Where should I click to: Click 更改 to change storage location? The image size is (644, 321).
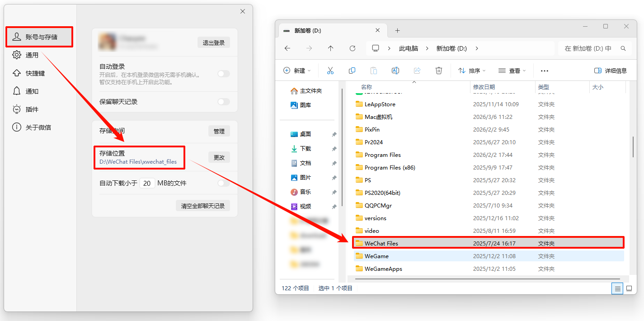click(x=219, y=157)
